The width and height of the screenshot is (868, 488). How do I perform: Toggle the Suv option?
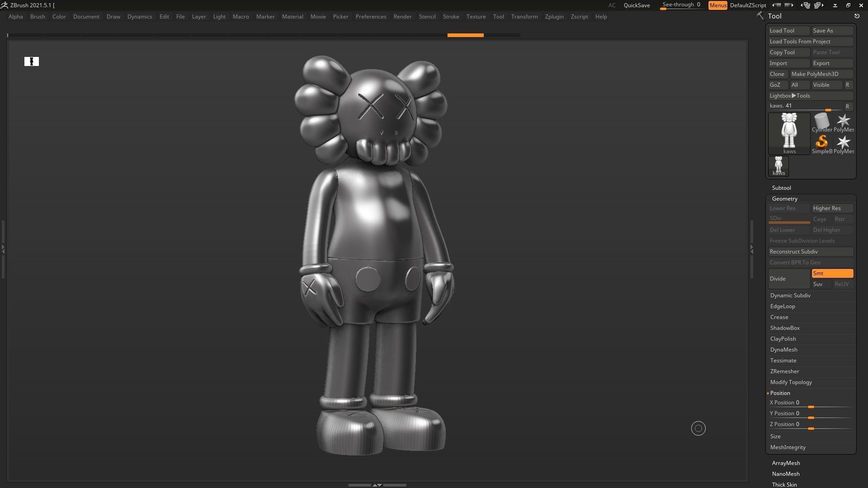821,284
